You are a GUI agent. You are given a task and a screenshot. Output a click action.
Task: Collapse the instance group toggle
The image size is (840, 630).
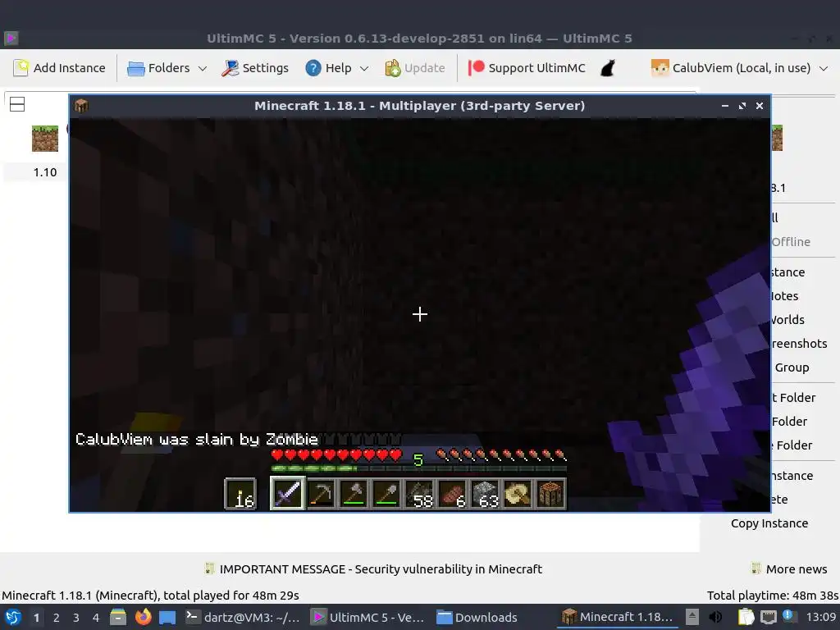click(x=17, y=104)
